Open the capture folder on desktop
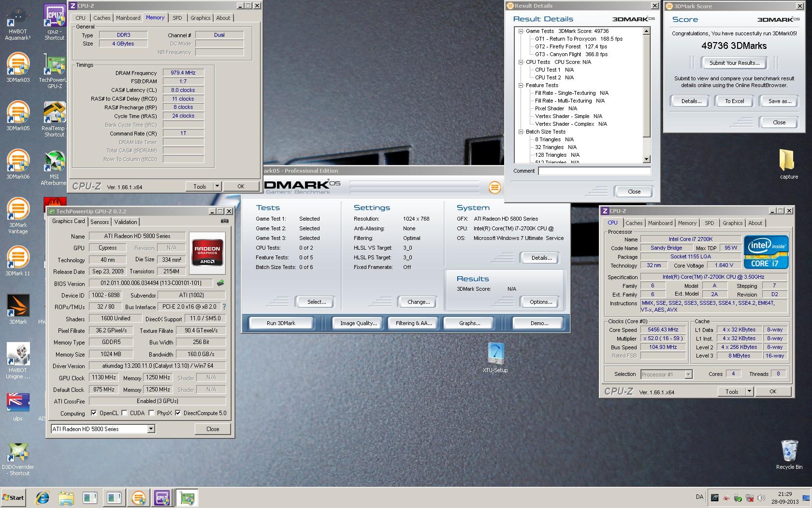This screenshot has width=812, height=508. [789, 164]
